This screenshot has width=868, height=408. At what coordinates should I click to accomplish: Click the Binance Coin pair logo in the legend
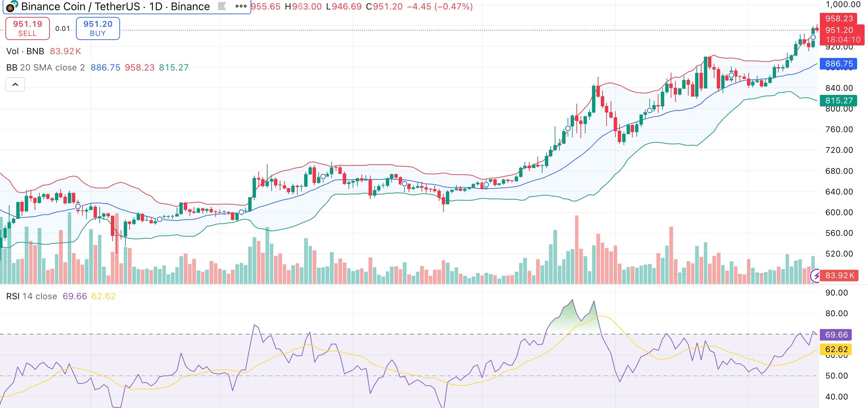[x=11, y=6]
